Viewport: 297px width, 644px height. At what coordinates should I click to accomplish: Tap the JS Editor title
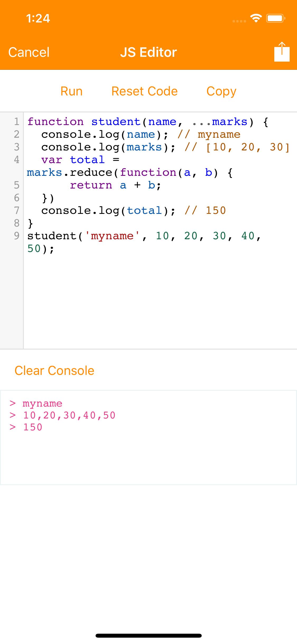pos(149,52)
